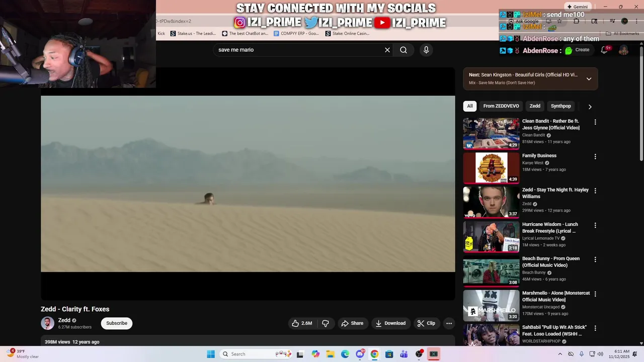Open the Zedd channel name link
Viewport: 644px width, 362px height.
[x=64, y=320]
